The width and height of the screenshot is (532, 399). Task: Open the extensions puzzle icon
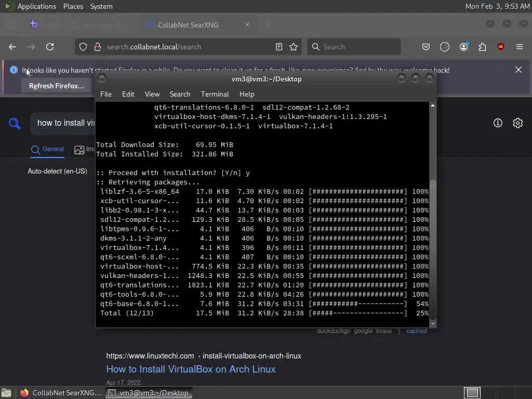click(x=482, y=47)
